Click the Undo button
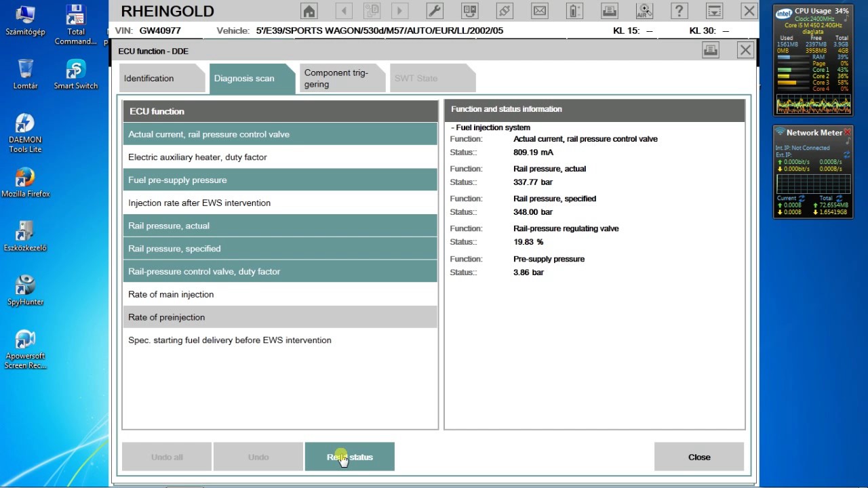This screenshot has width=868, height=488. click(x=258, y=457)
